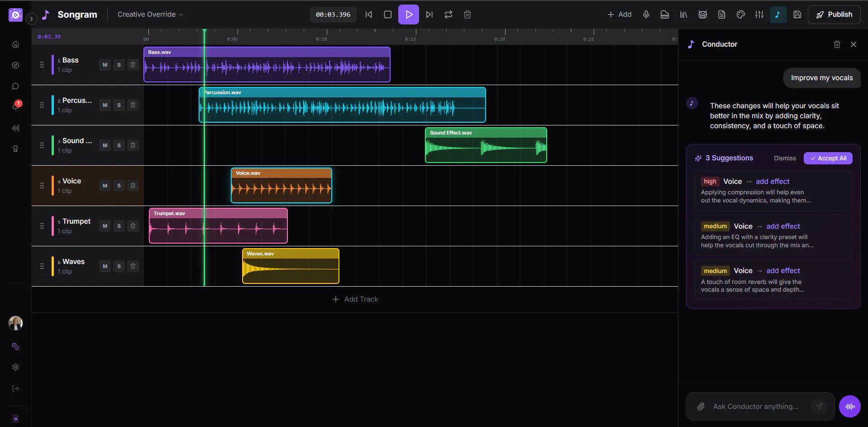Click the alpha badge at sidebar bottom
This screenshot has height=427, width=868.
click(x=15, y=419)
